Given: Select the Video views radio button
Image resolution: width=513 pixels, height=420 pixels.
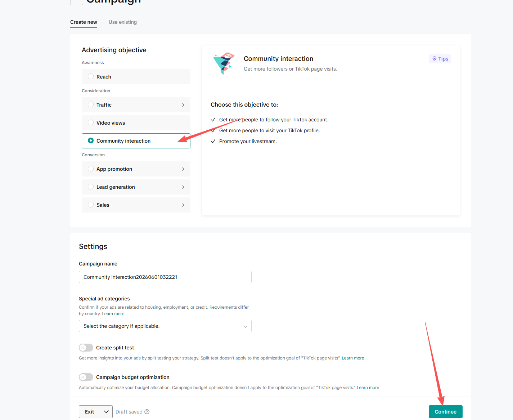Looking at the screenshot, I should coord(91,122).
